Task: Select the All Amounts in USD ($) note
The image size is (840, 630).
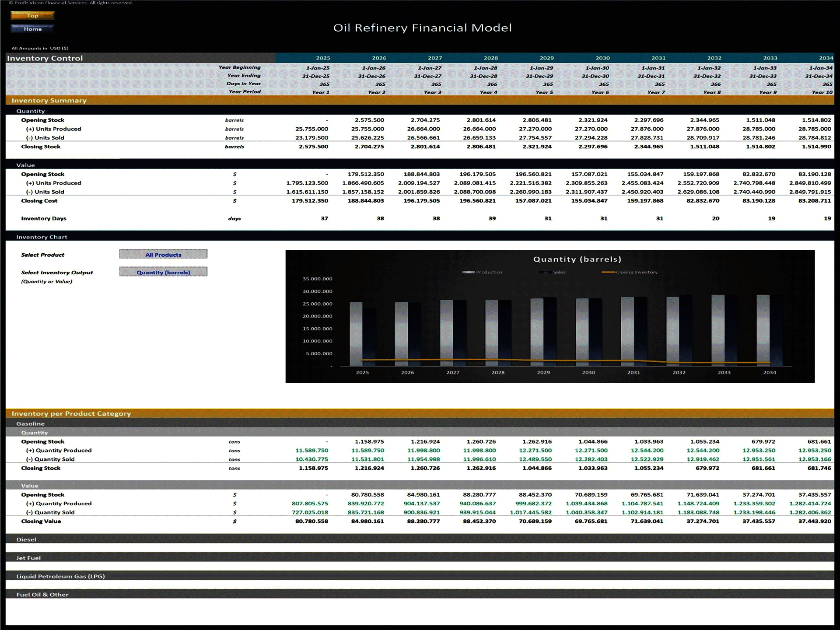Action: (x=40, y=48)
